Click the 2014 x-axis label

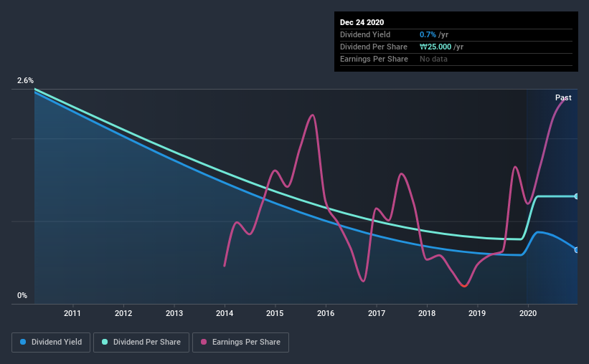[225, 313]
